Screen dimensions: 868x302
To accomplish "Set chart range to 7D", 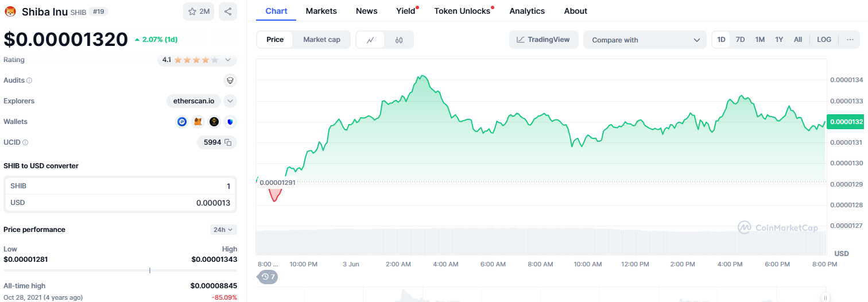I will (741, 40).
